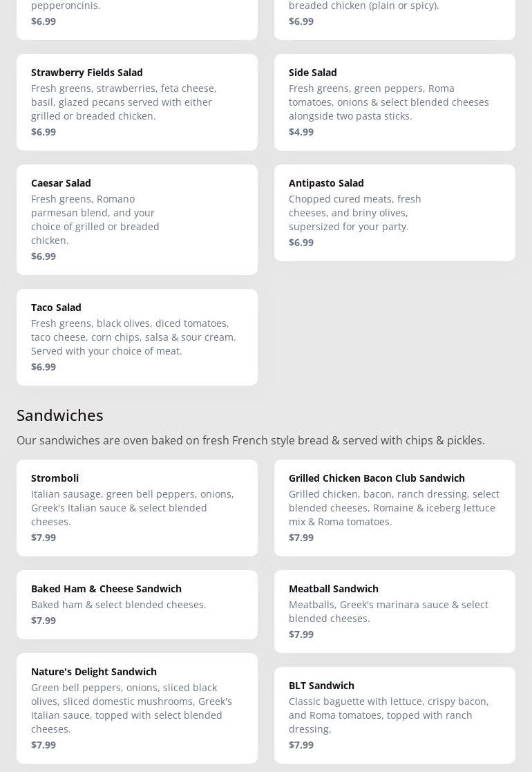This screenshot has height=772, width=532.
Task: Select the Taco Salad menu item
Action: tap(137, 337)
